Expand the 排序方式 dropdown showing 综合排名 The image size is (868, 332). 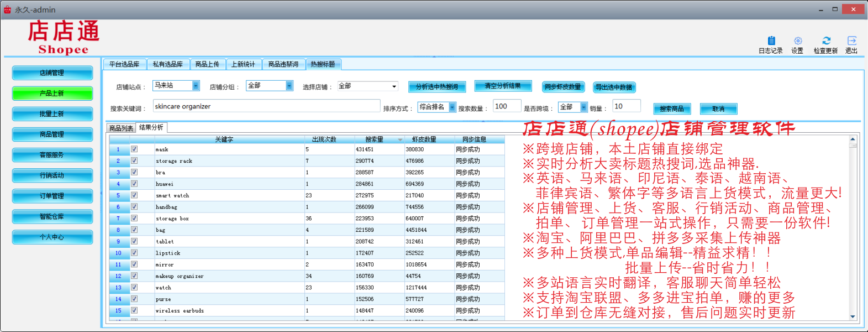tap(437, 107)
